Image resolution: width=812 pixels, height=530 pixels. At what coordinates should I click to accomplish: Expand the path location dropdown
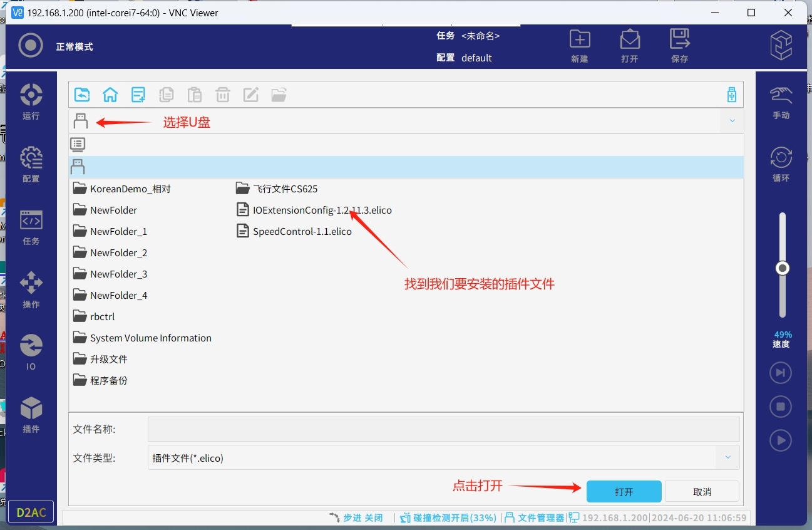click(732, 121)
